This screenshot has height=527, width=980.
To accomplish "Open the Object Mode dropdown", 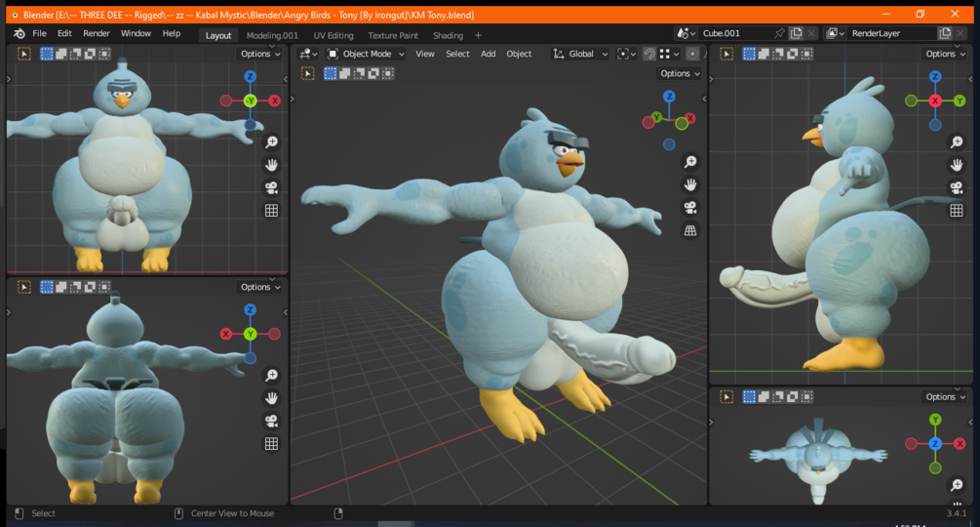I will (367, 54).
